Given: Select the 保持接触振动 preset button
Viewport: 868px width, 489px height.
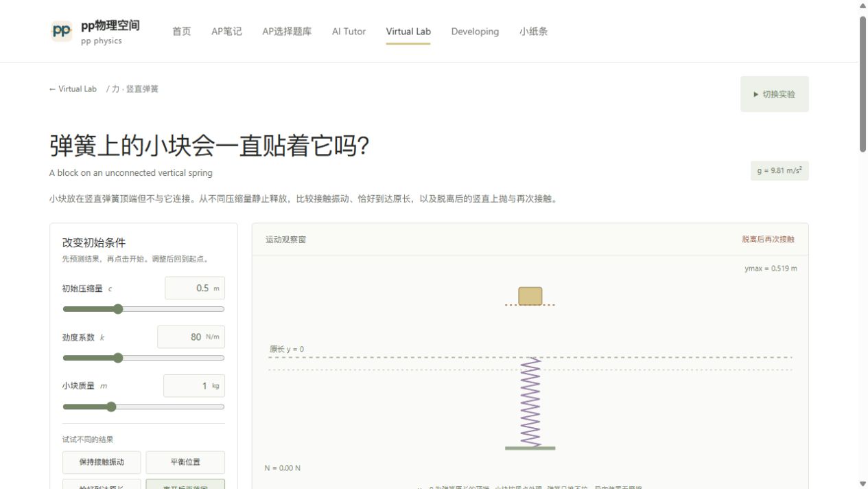Looking at the screenshot, I should [102, 462].
